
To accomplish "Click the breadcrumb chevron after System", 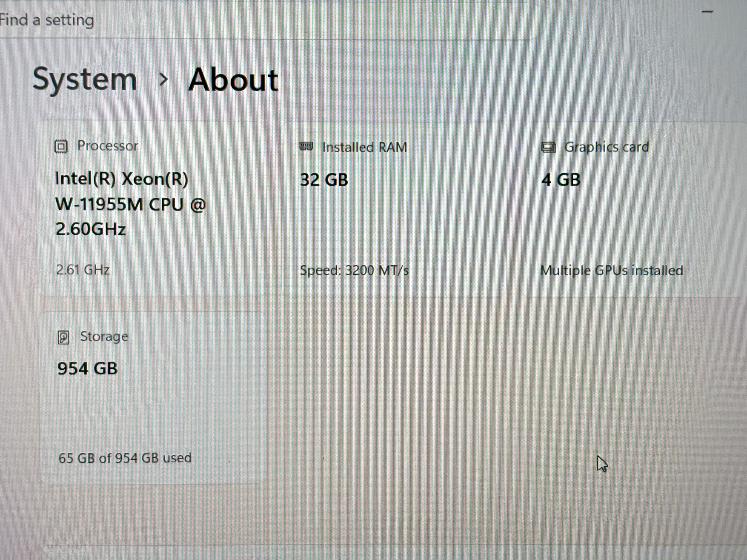I will [163, 80].
